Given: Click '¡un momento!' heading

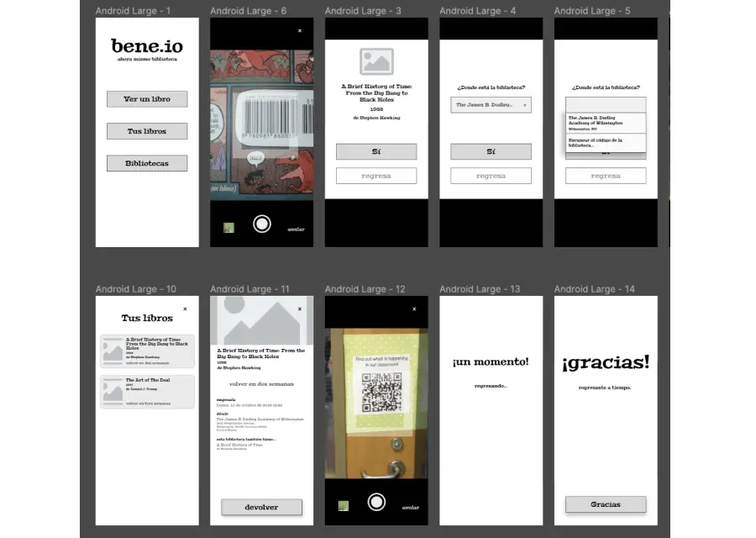Looking at the screenshot, I should point(491,361).
